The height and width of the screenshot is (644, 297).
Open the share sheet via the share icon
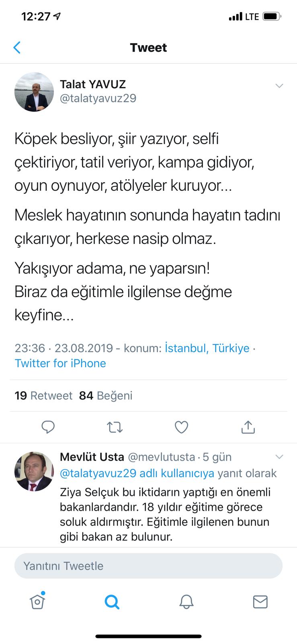coord(248,427)
